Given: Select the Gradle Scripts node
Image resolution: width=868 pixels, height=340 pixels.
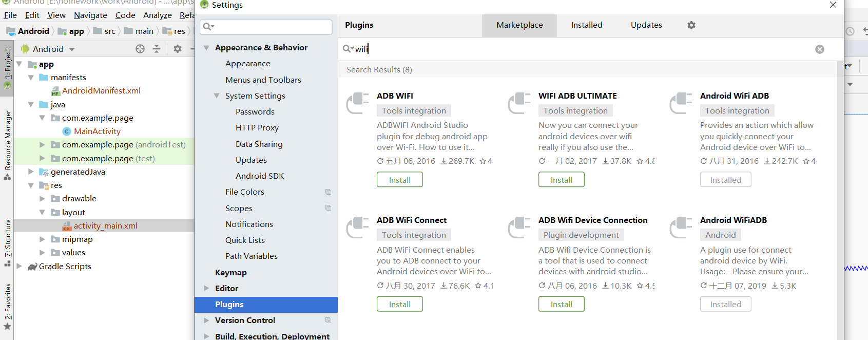Looking at the screenshot, I should pyautogui.click(x=65, y=267).
